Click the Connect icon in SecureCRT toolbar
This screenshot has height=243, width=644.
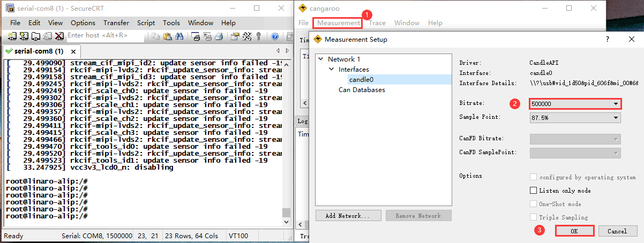12,36
